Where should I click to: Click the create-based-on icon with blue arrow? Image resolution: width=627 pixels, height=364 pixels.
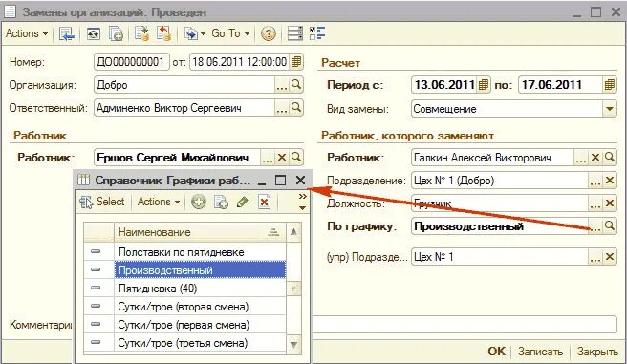[190, 34]
